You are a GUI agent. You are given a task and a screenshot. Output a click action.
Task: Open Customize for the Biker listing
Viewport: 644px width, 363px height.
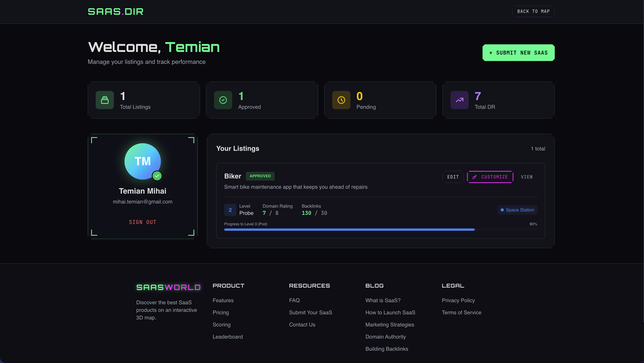pos(490,177)
